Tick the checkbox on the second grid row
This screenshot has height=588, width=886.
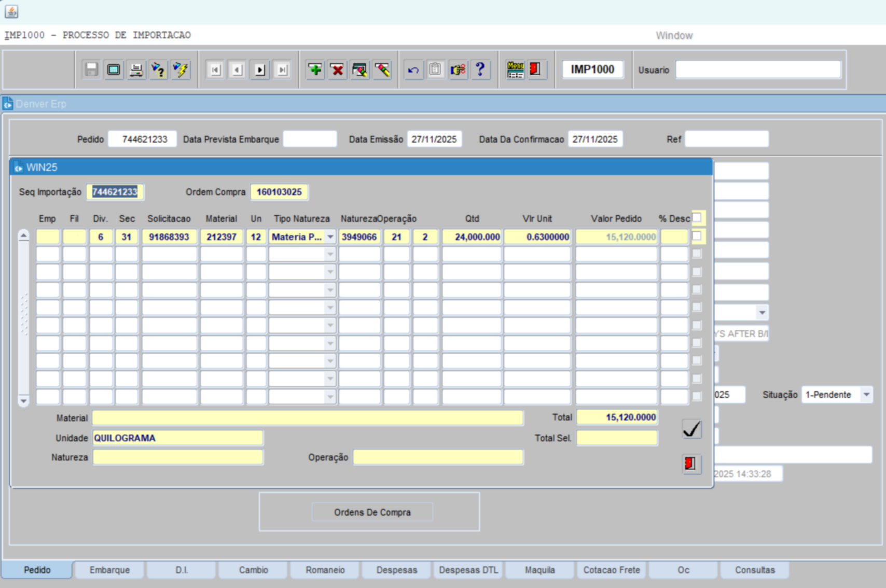coord(697,254)
